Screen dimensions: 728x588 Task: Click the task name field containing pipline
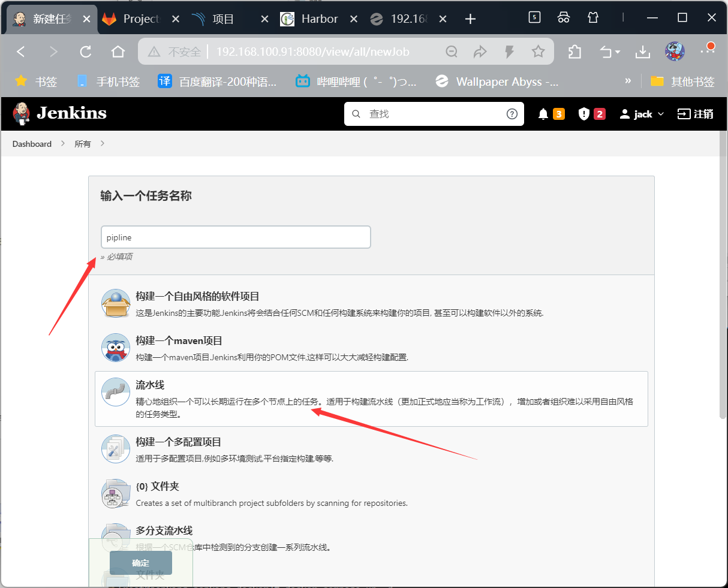(236, 237)
